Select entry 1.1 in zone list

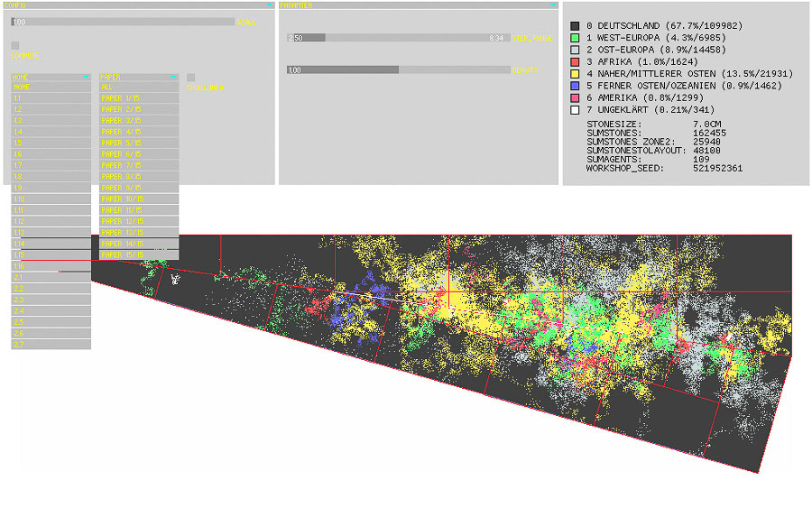pos(51,98)
